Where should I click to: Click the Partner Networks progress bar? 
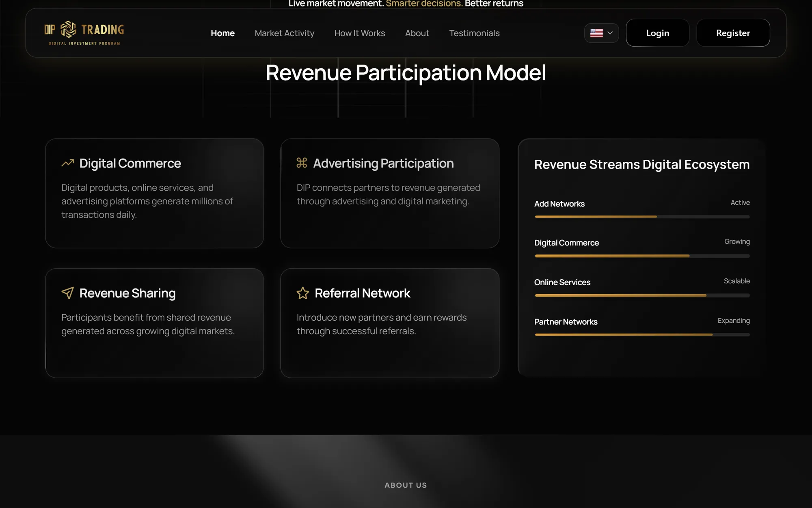[x=642, y=335]
